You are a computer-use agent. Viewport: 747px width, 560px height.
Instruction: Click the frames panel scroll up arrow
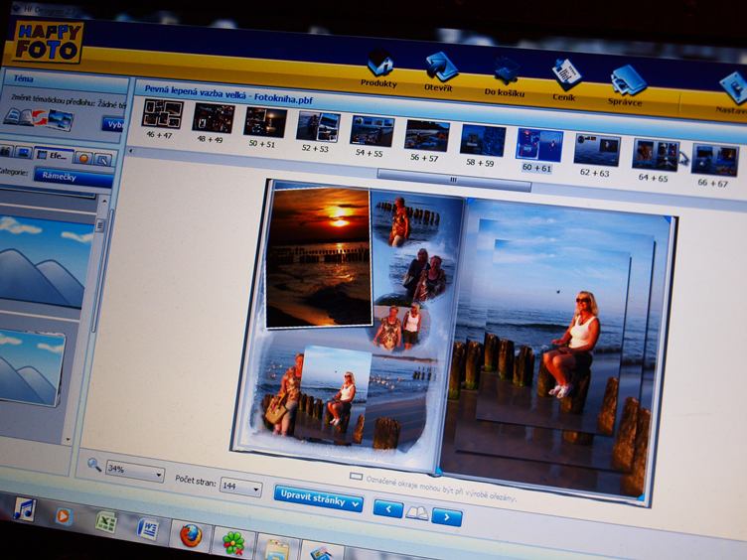pyautogui.click(x=104, y=202)
